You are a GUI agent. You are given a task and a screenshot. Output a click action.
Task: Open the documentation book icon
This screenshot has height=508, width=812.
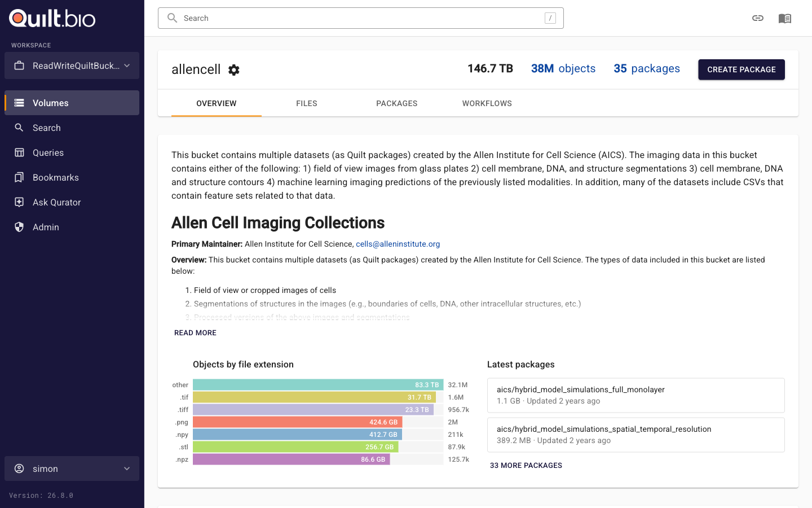785,18
